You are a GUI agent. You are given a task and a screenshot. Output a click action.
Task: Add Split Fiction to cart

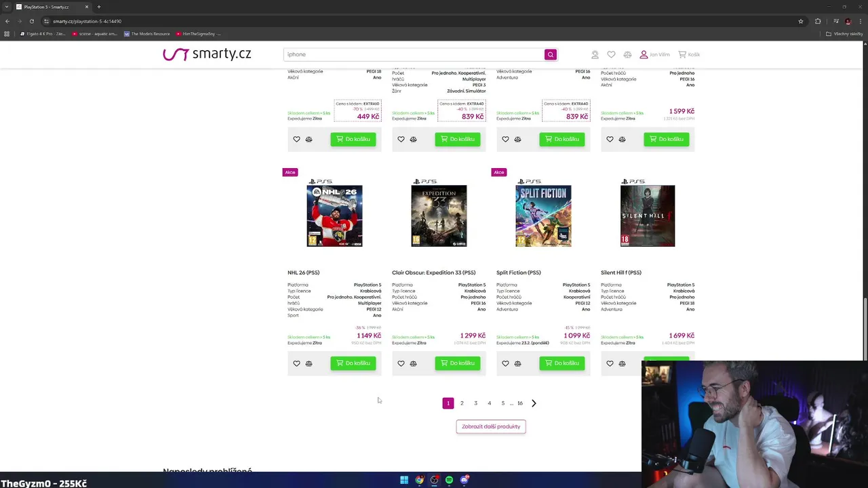(561, 363)
